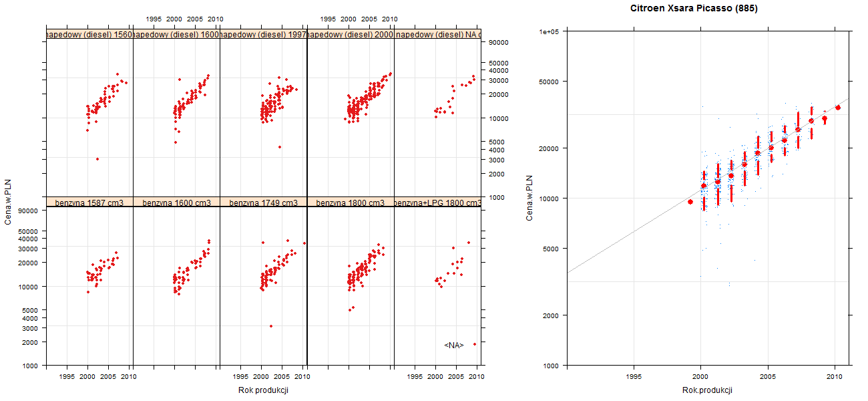
Task: Click the red point beside the "<NA>" label
Action: tap(475, 344)
